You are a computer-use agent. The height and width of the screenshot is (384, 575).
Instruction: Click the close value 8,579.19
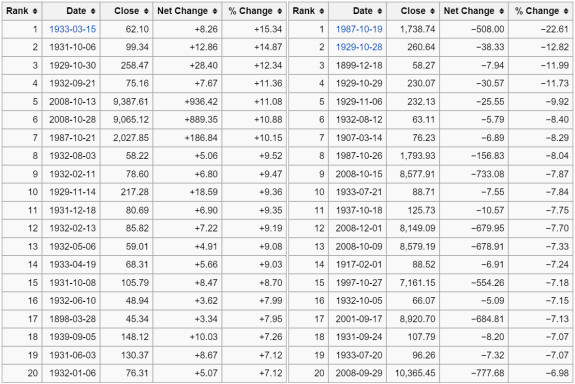coord(417,246)
